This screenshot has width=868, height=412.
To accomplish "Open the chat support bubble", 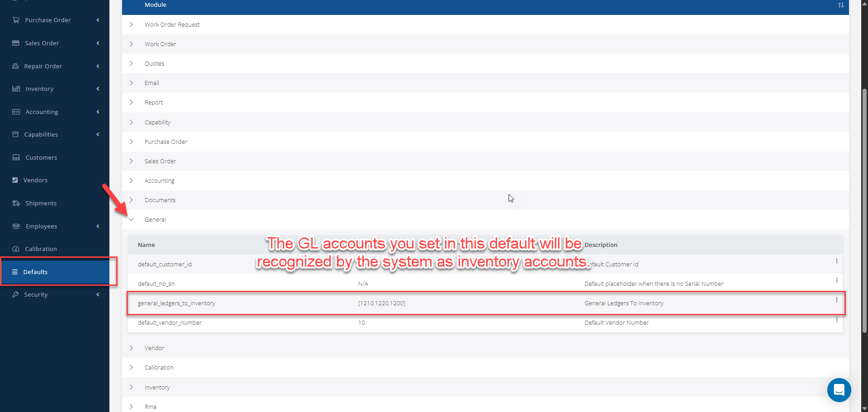I will 839,390.
